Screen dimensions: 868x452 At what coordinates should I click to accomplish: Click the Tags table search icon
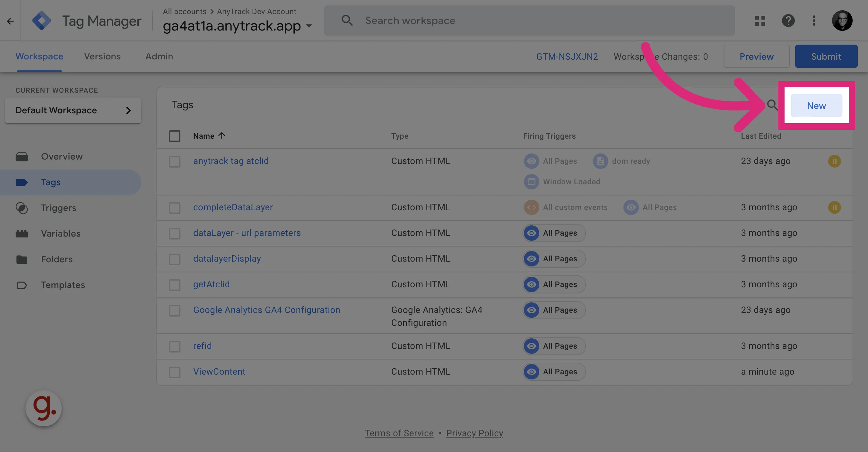(x=772, y=105)
